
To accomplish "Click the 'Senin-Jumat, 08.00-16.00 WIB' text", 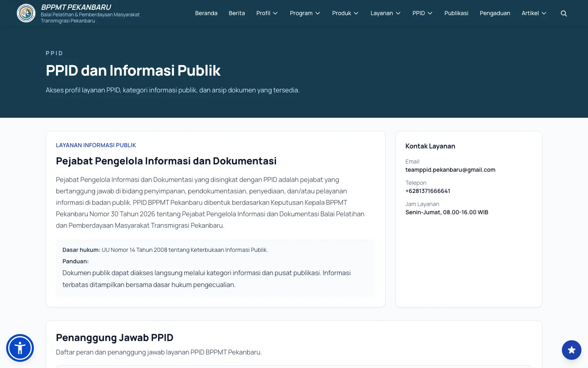I will (447, 212).
